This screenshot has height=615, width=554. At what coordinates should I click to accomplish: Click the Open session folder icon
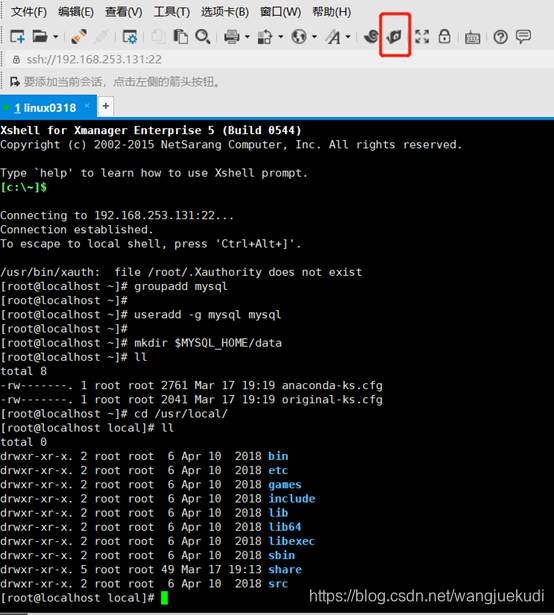[x=40, y=36]
